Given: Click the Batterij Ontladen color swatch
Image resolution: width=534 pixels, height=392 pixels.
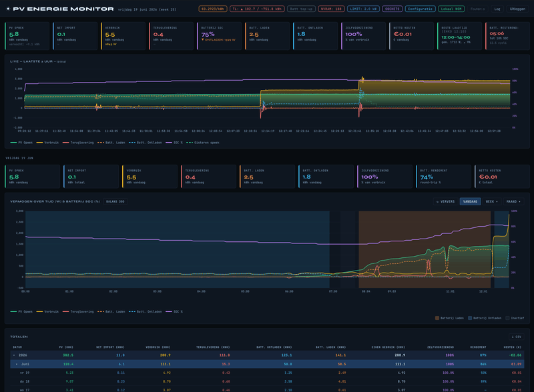Looking at the screenshot, I should 470,318.
